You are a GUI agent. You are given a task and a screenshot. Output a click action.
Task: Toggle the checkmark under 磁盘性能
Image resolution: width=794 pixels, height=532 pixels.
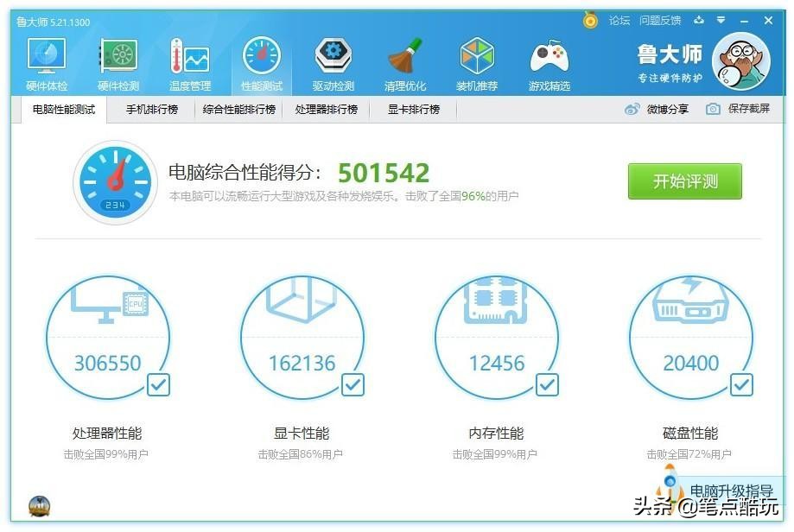pyautogui.click(x=740, y=386)
